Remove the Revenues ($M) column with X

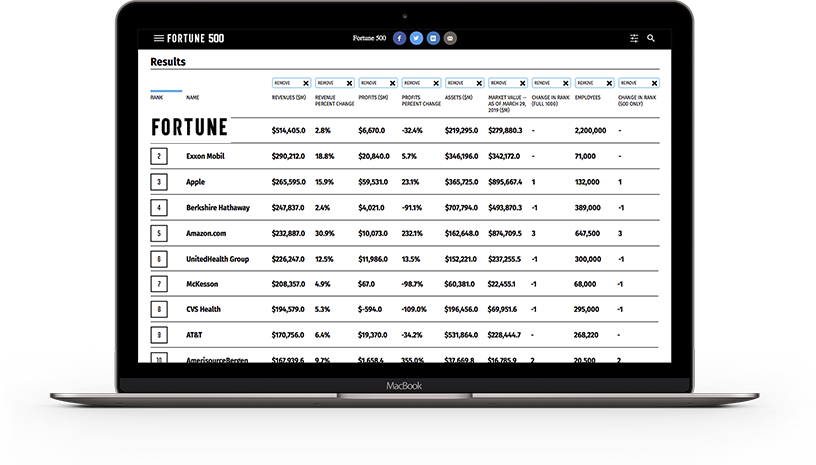pyautogui.click(x=305, y=83)
